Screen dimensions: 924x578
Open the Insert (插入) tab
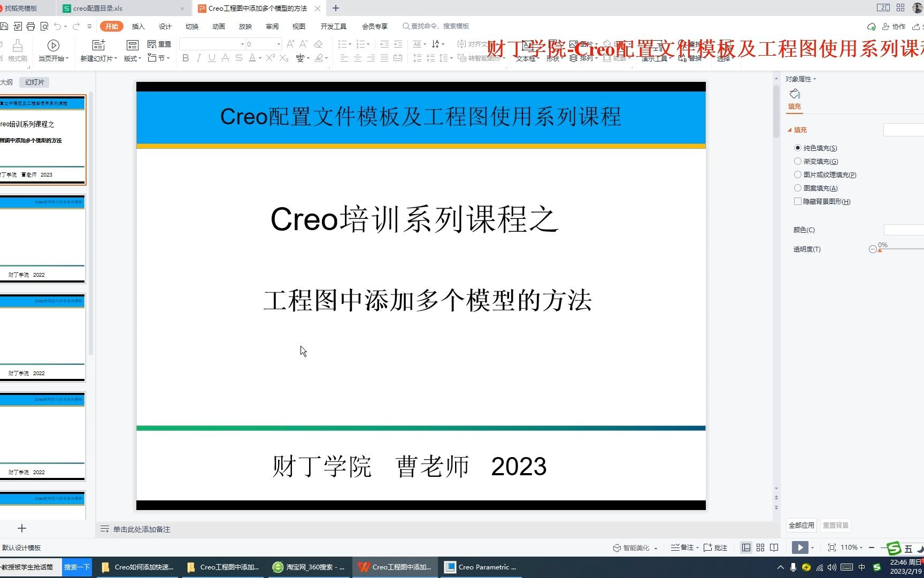click(138, 26)
